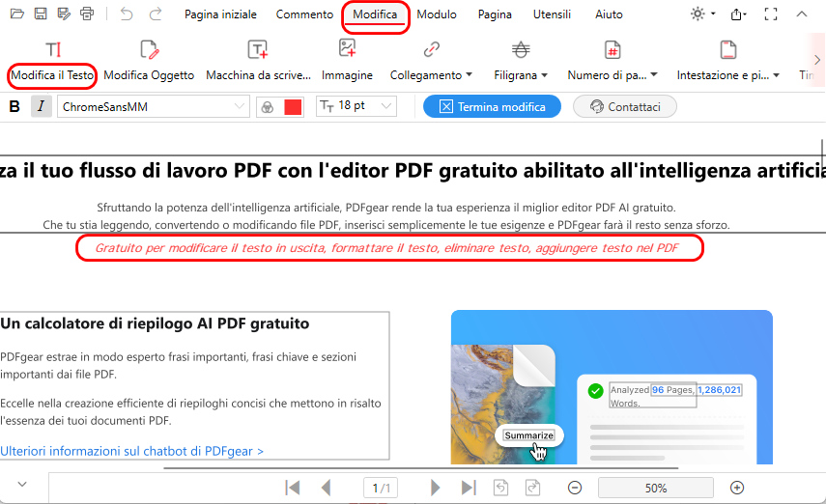Save the document with the floppy icon
The height and width of the screenshot is (504, 826).
[41, 14]
